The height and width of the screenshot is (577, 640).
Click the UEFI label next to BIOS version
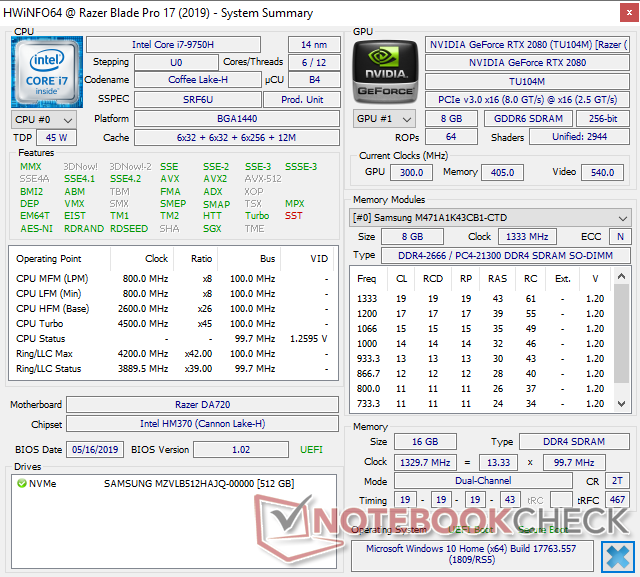tap(311, 450)
